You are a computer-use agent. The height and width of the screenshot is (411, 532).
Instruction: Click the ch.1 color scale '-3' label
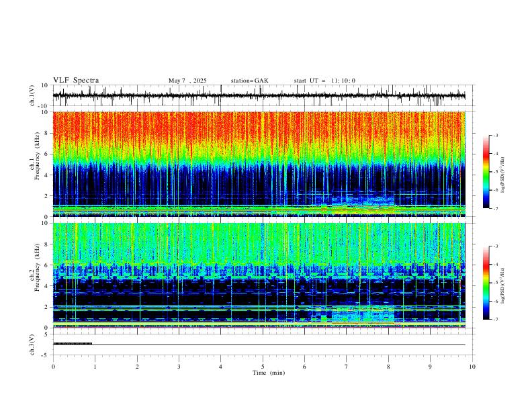[x=495, y=135]
